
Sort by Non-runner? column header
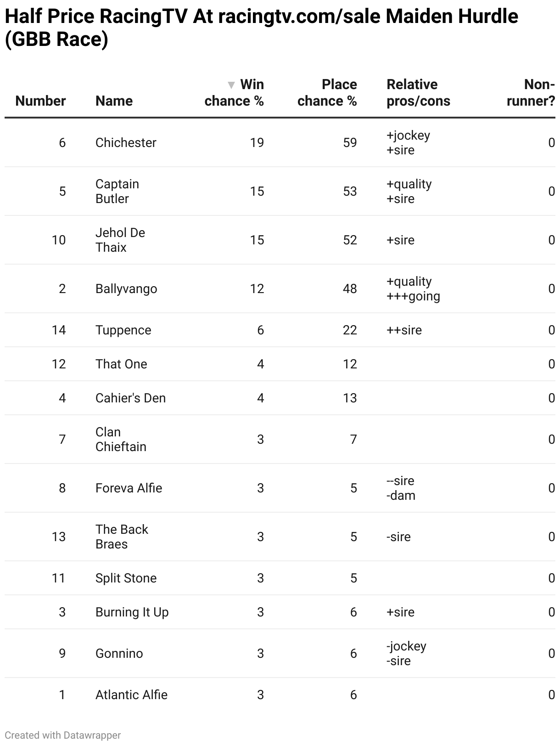tap(531, 93)
